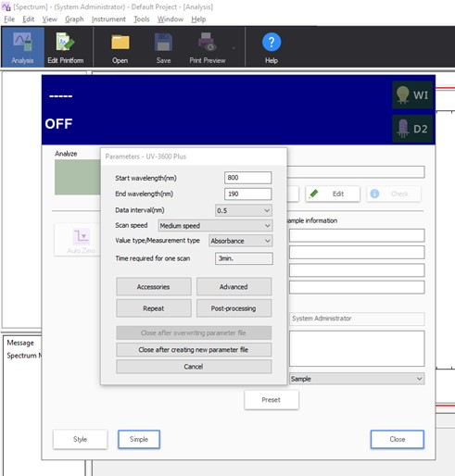Open the Graph menu

click(x=74, y=19)
